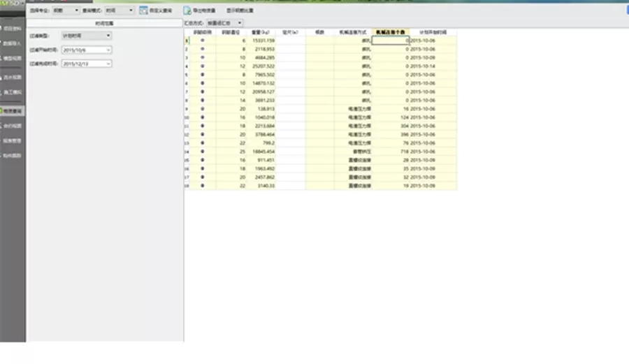The image size is (629, 364).
Task: Open the filter type dropdown showing 计划时间
Action: pyautogui.click(x=86, y=36)
